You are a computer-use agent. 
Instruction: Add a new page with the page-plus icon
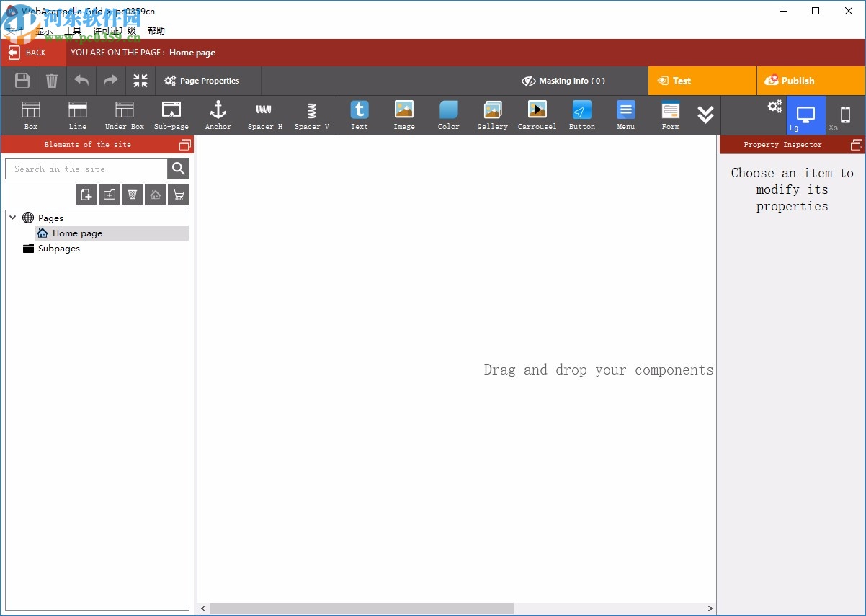86,195
